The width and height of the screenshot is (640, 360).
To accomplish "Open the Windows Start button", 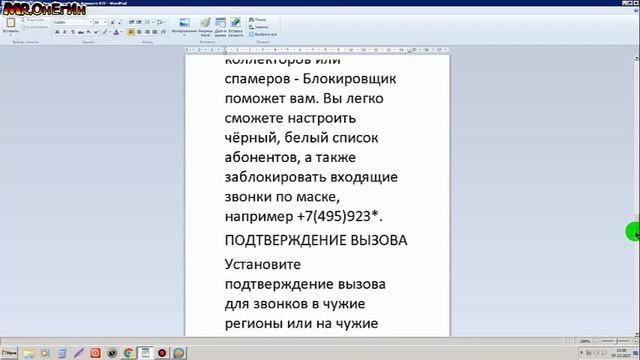I will pos(9,353).
